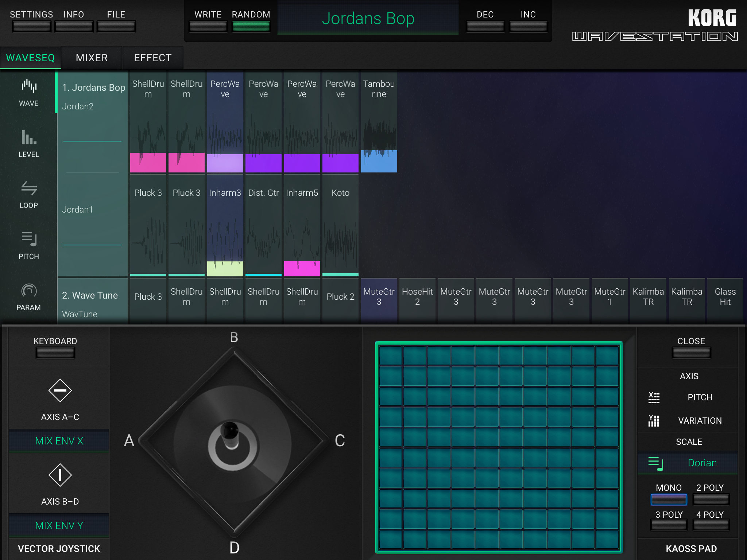
Task: Click the blue level bar under Tambourine
Action: tap(379, 161)
